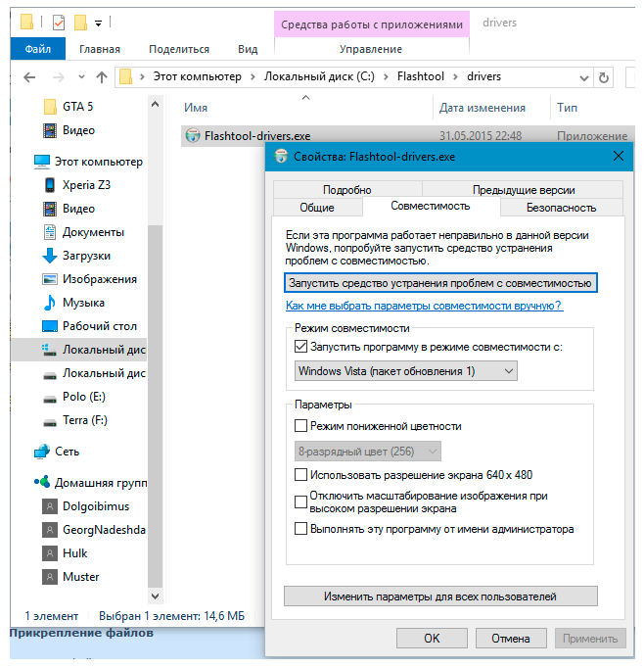Switch to the Общие tab
This screenshot has width=644, height=668.
point(317,207)
